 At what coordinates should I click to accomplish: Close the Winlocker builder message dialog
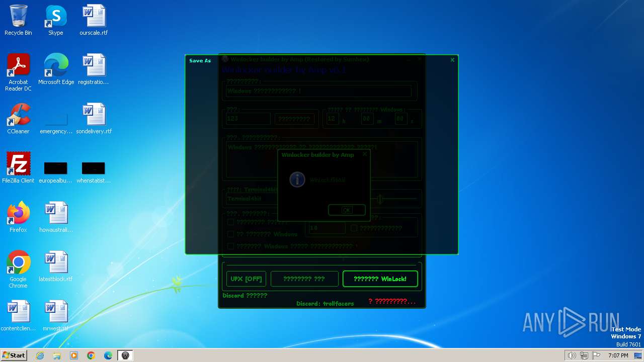point(365,154)
